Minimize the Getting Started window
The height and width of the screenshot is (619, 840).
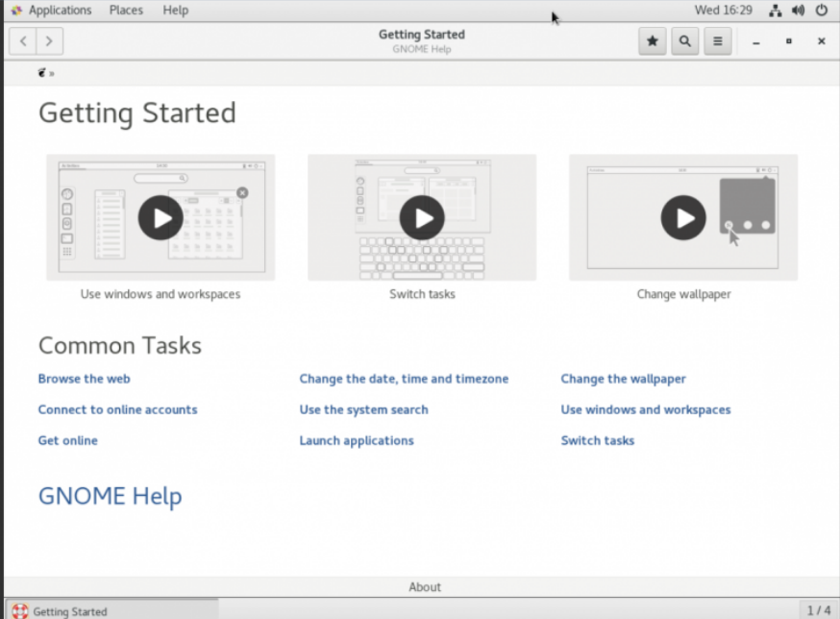tap(755, 41)
